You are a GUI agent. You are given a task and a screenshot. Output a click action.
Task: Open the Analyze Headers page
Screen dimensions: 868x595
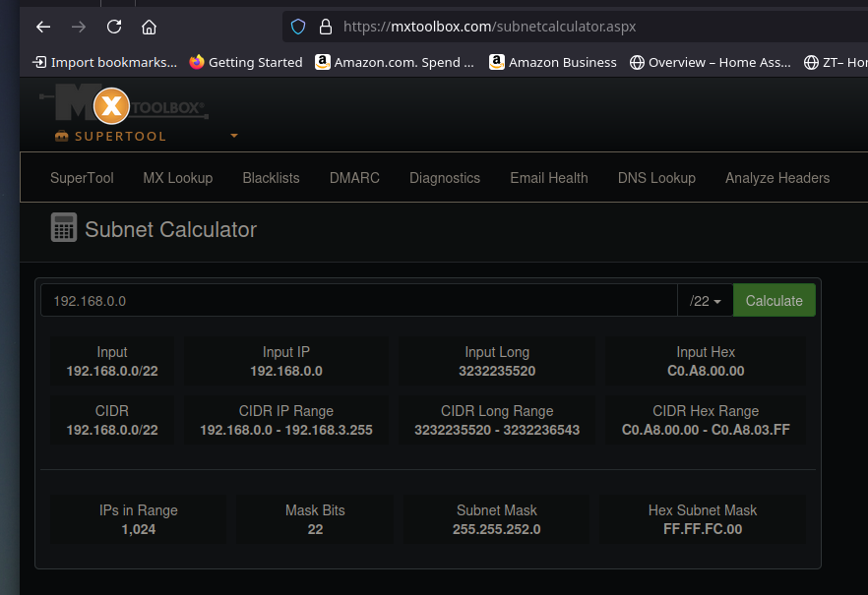(777, 178)
